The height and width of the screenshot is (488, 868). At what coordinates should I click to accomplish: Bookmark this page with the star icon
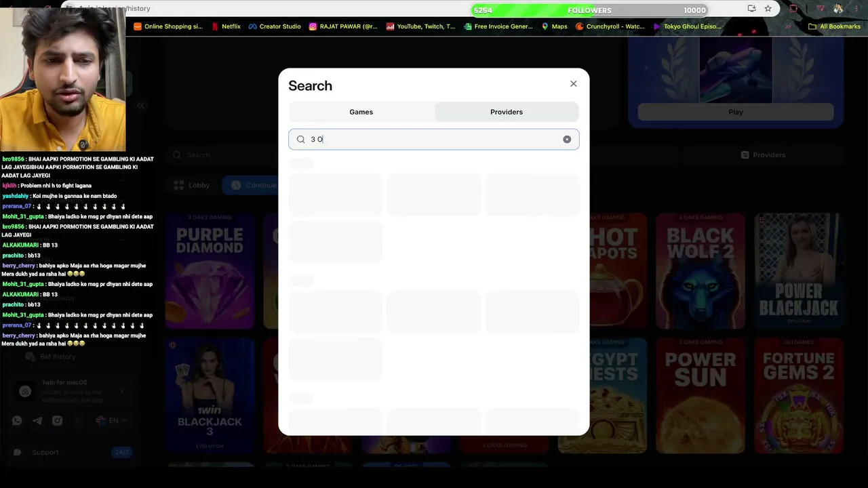coord(768,9)
